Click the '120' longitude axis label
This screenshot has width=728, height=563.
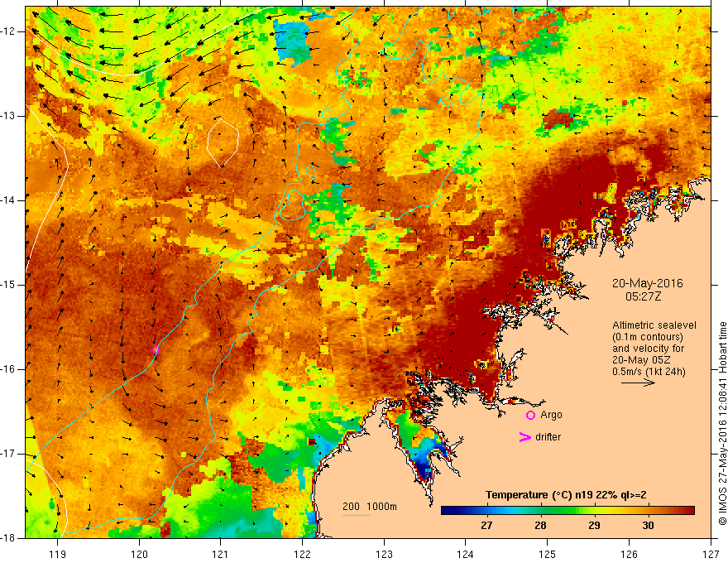point(139,554)
